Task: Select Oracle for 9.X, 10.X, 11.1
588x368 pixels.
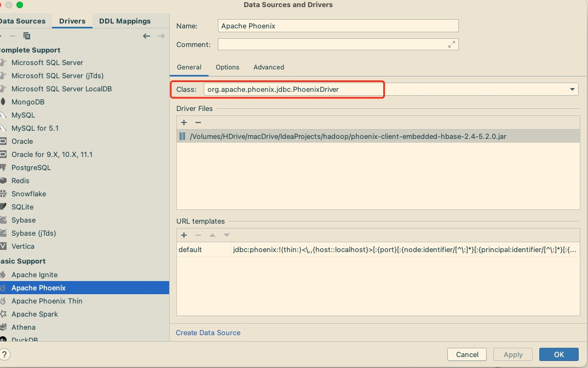Action: pos(52,154)
